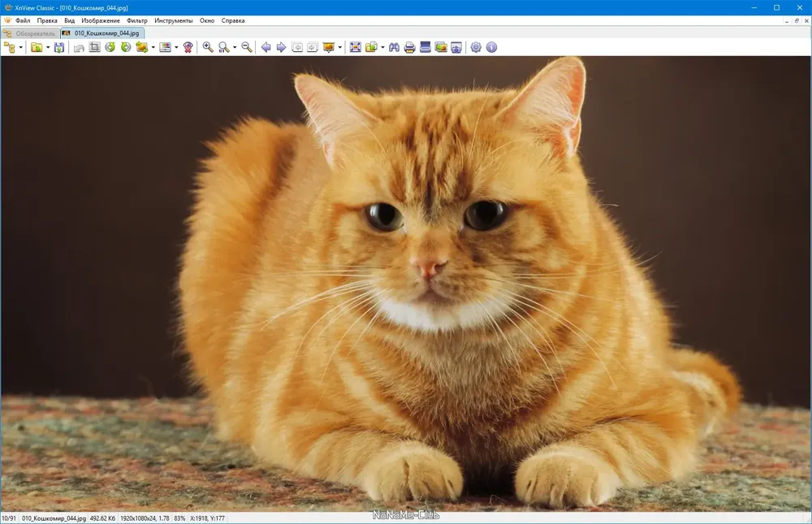
Task: Rotate image counter-clockwise icon
Action: [110, 48]
